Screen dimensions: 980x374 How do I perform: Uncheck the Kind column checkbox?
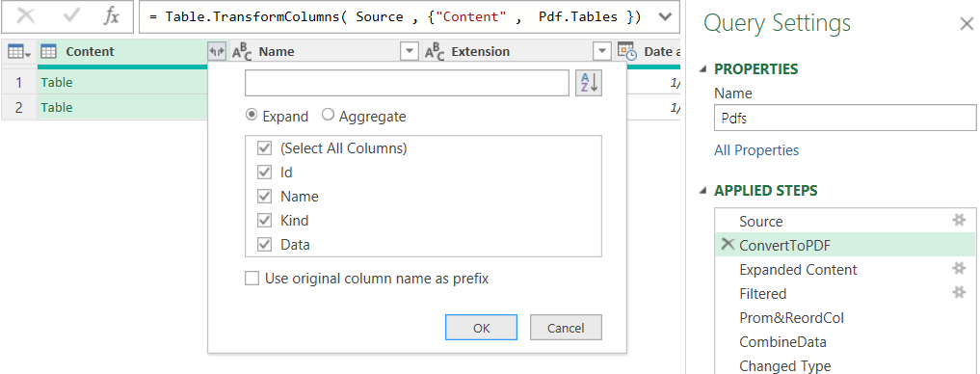[265, 221]
